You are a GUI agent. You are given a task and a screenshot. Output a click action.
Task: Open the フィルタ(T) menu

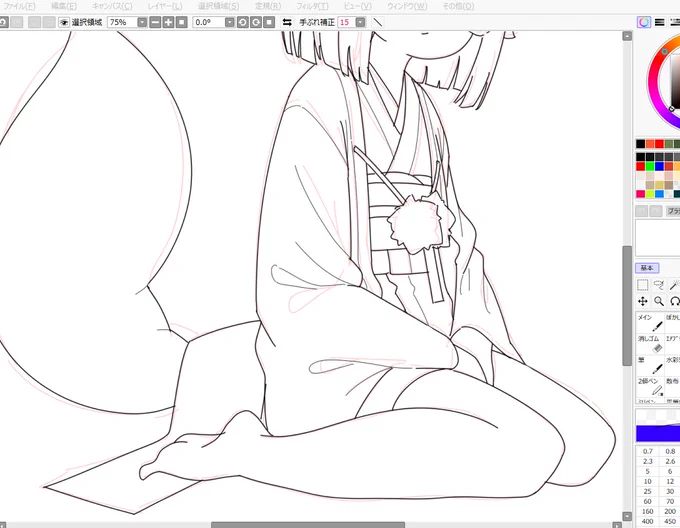tap(312, 6)
